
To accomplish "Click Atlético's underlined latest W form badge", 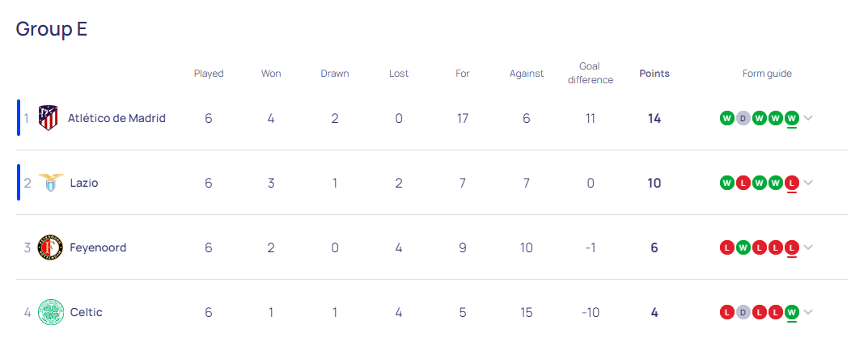I will [x=792, y=118].
